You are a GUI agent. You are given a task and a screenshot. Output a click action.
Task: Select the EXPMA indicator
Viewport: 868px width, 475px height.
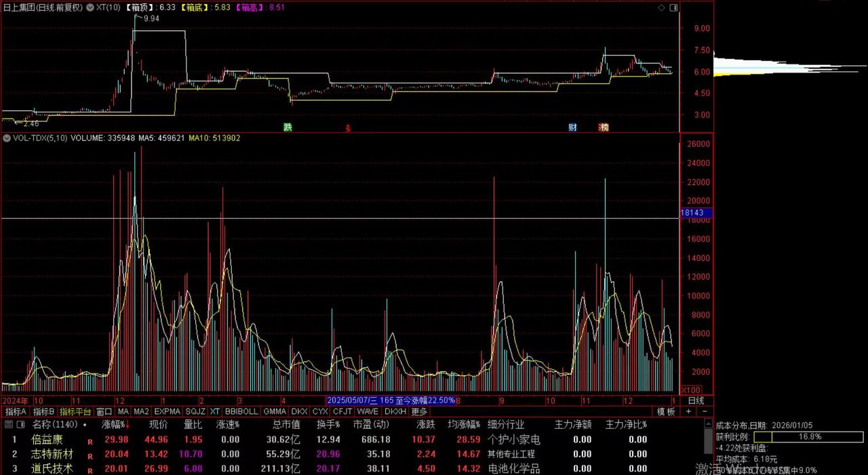click(x=167, y=411)
